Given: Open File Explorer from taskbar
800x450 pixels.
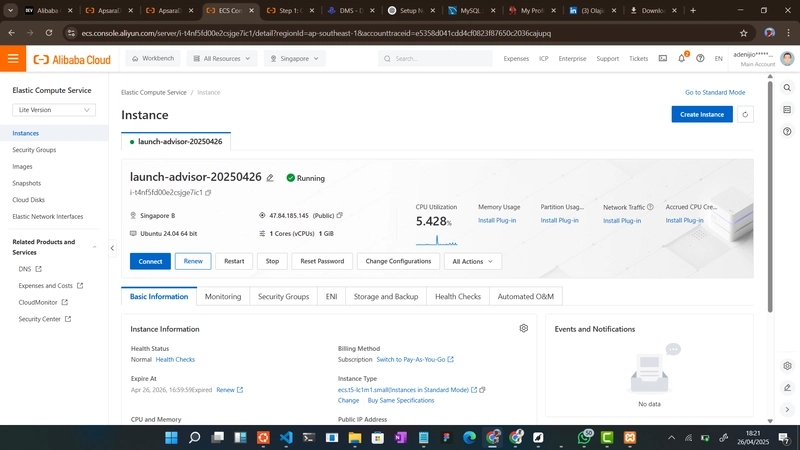Looking at the screenshot, I should click(355, 437).
